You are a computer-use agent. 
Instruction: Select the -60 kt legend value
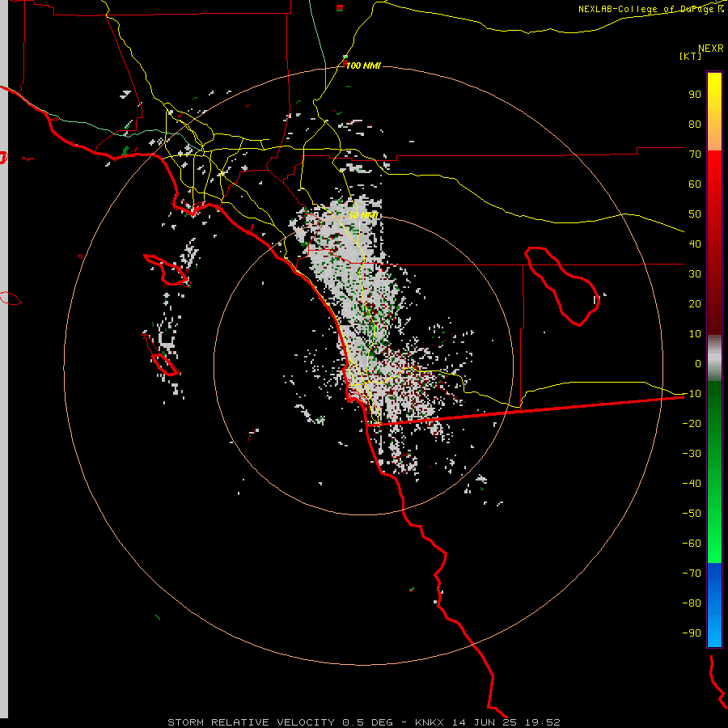[692, 544]
